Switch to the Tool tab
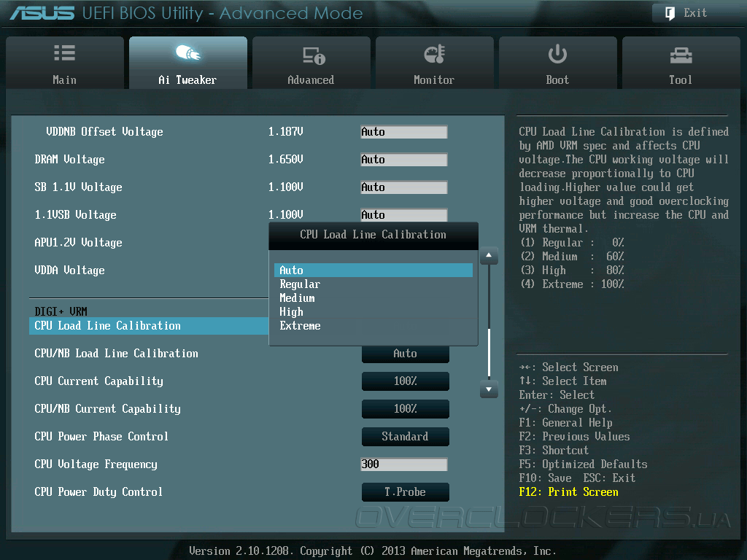The image size is (747, 560). (x=681, y=63)
